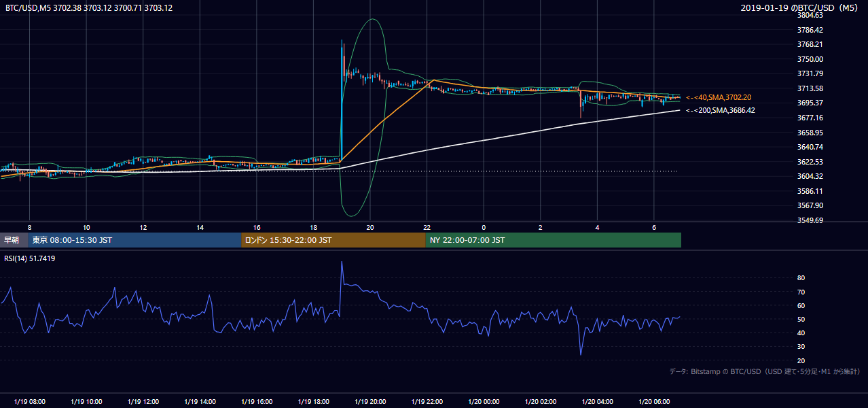Click hour label 8 below price chart
Viewport: 868px width, 408px height.
(29, 227)
